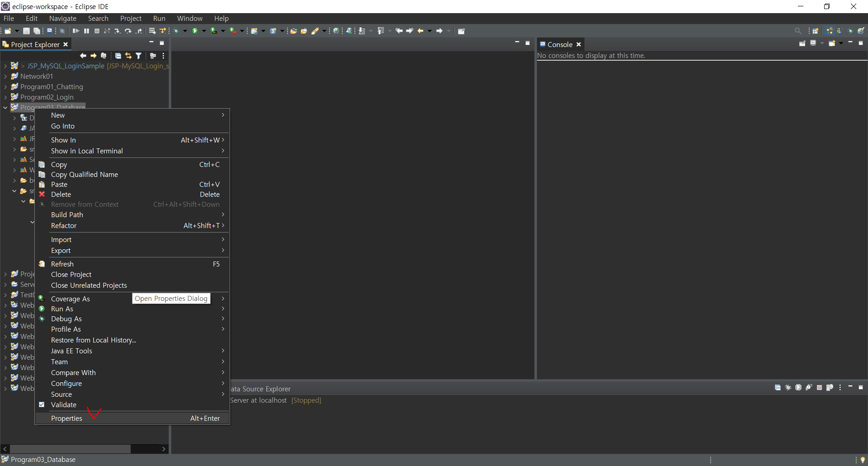Click the Save toolbar icon
868x466 pixels.
pos(26,31)
